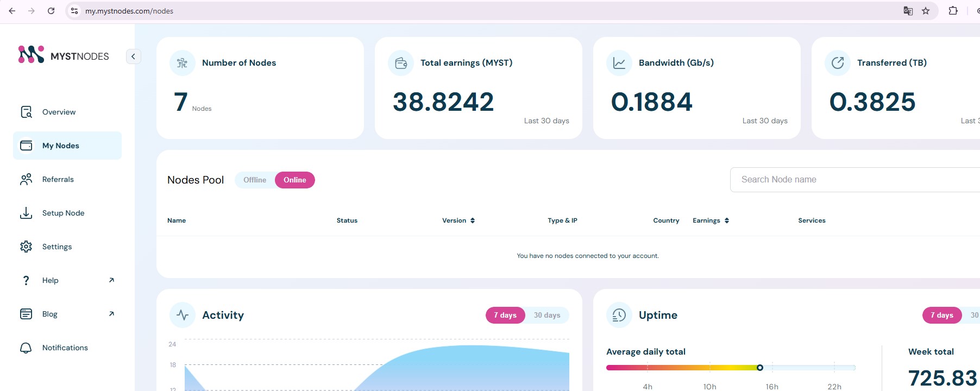
Task: Click the Number of Nodes icon
Action: 183,63
